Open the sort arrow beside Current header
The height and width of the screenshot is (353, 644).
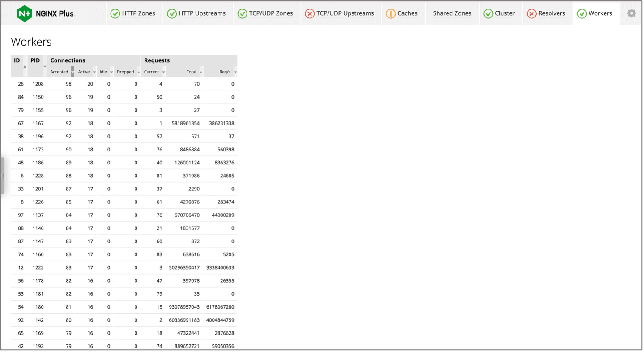click(x=163, y=72)
